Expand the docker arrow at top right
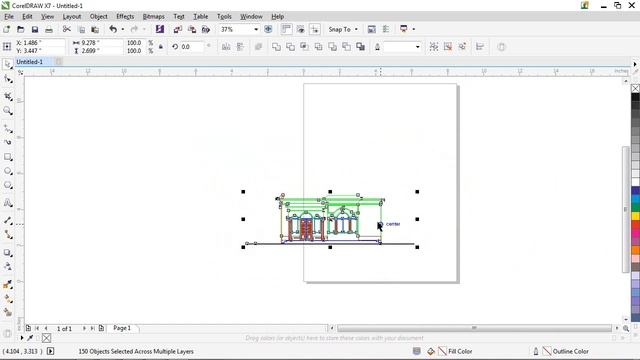This screenshot has height=360, width=640. pos(635,64)
